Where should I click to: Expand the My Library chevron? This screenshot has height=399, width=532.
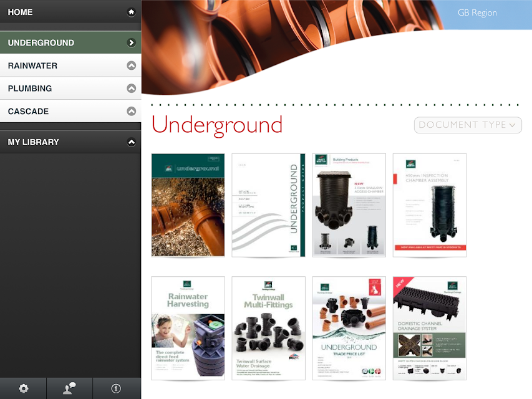point(132,142)
